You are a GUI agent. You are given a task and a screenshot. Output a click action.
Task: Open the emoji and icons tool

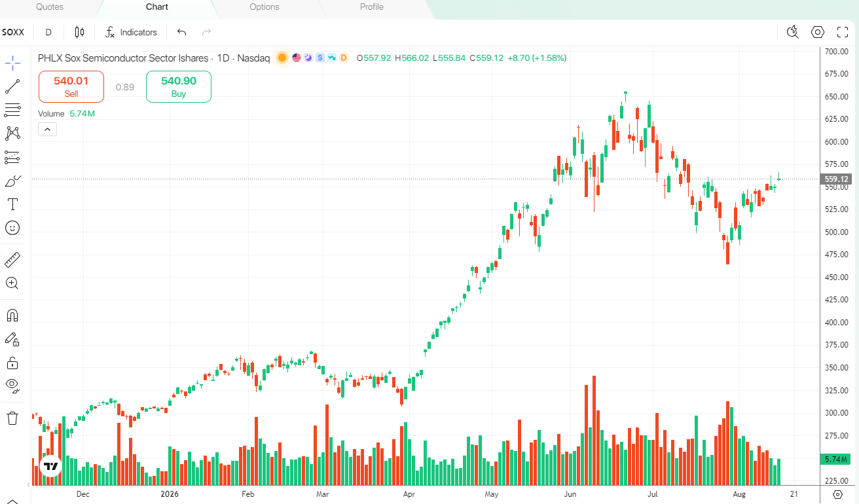point(12,228)
